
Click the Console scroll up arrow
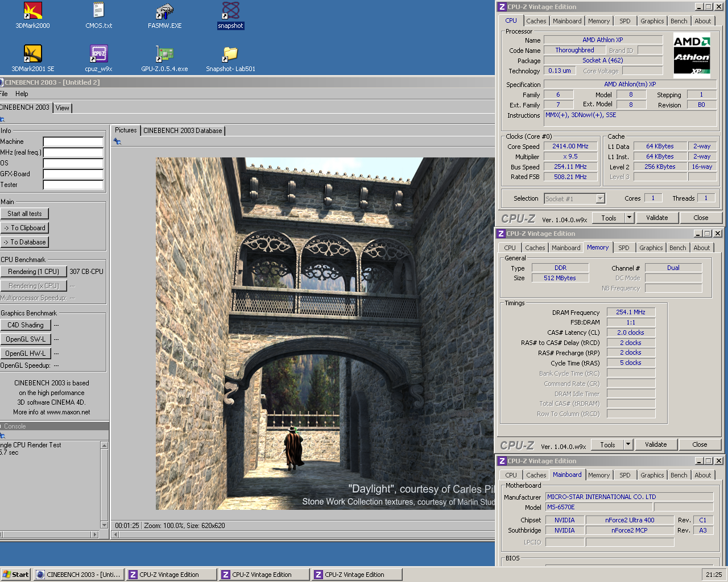(104, 445)
